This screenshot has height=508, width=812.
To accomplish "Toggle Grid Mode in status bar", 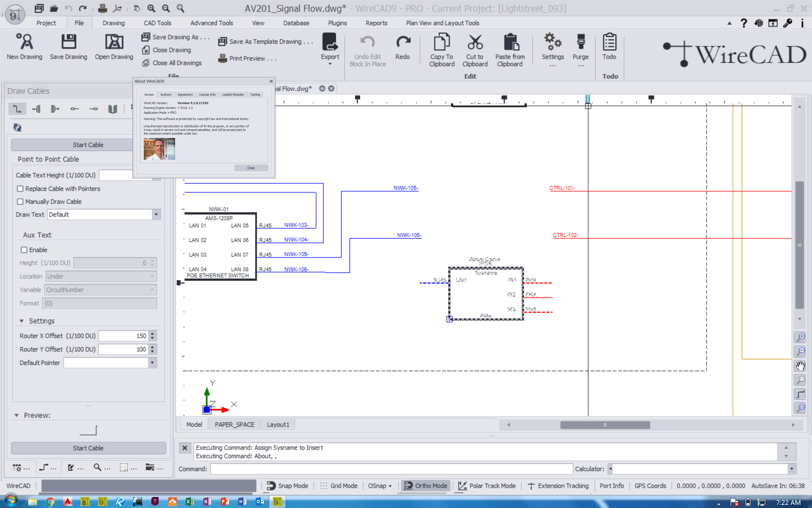I will [339, 486].
